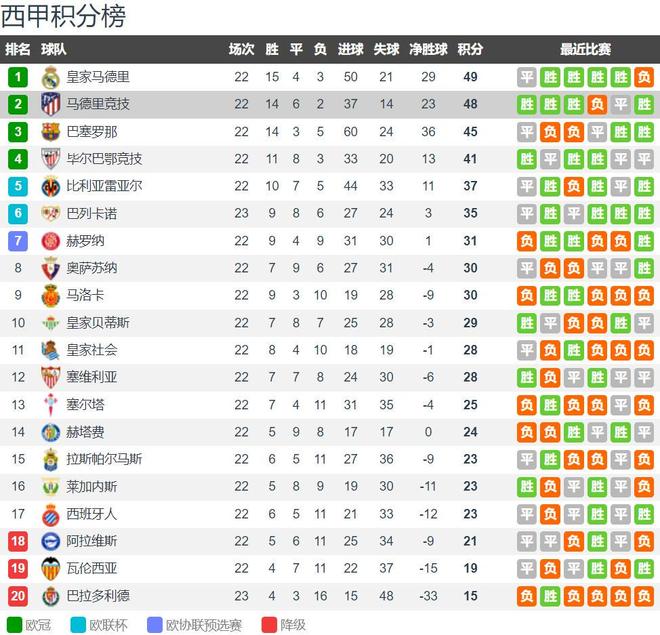Click the Getafe crest icon

(x=50, y=432)
